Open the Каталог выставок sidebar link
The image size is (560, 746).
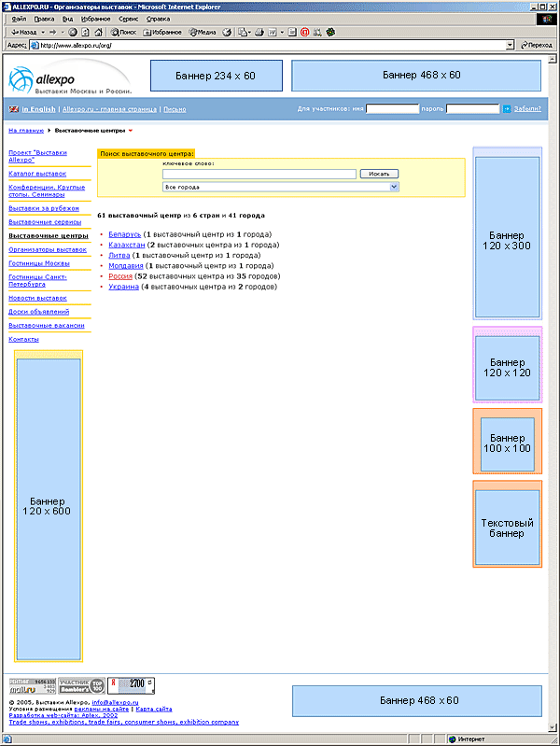pyautogui.click(x=37, y=174)
